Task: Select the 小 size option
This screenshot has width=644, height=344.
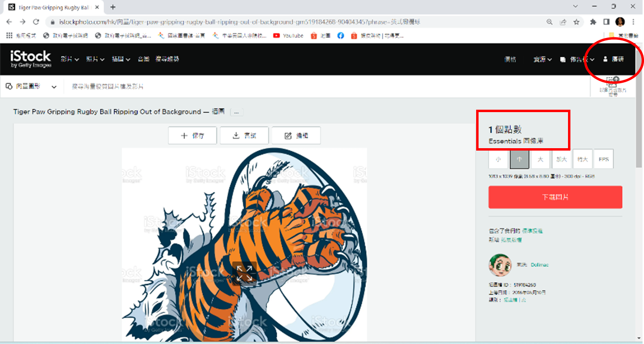Action: pyautogui.click(x=498, y=159)
